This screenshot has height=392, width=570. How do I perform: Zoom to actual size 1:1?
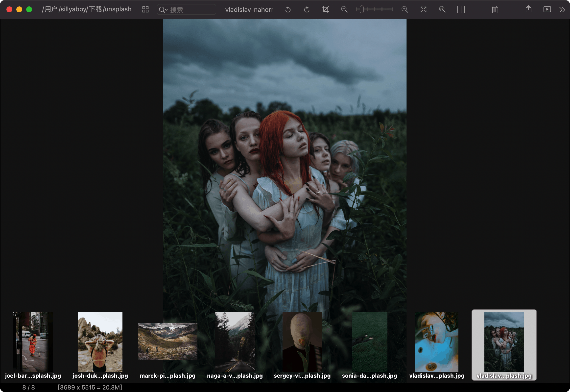click(442, 10)
